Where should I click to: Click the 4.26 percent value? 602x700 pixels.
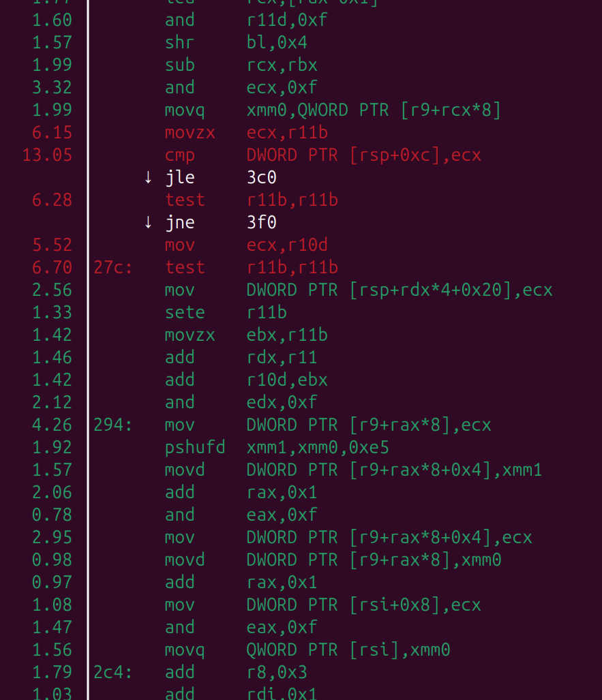coord(52,425)
